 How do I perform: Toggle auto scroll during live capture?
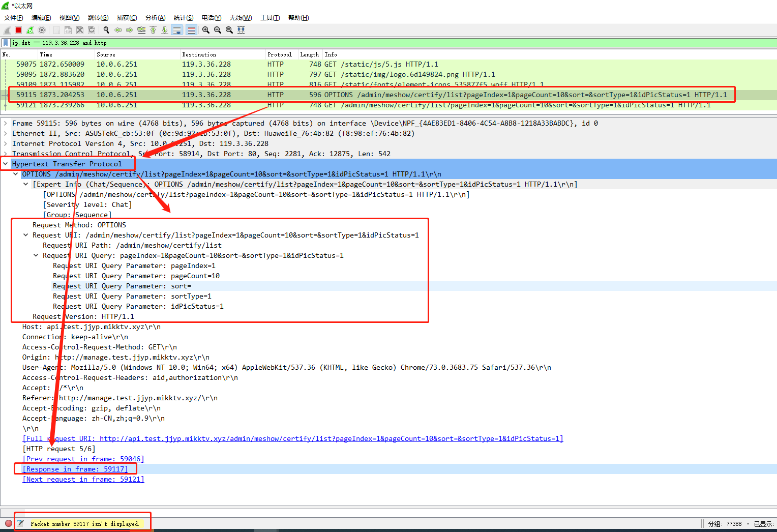click(x=176, y=30)
